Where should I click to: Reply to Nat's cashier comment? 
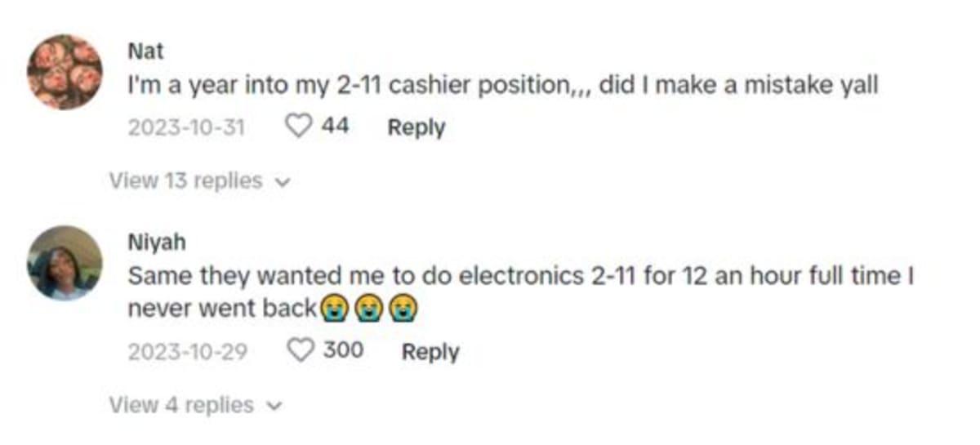[416, 127]
